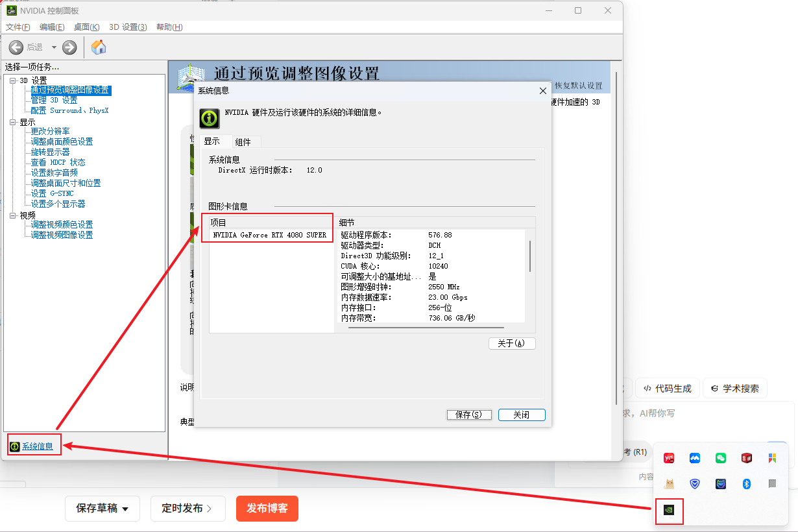The image size is (798, 532).
Task: Click the icon beside 学术搜索
Action: click(714, 389)
